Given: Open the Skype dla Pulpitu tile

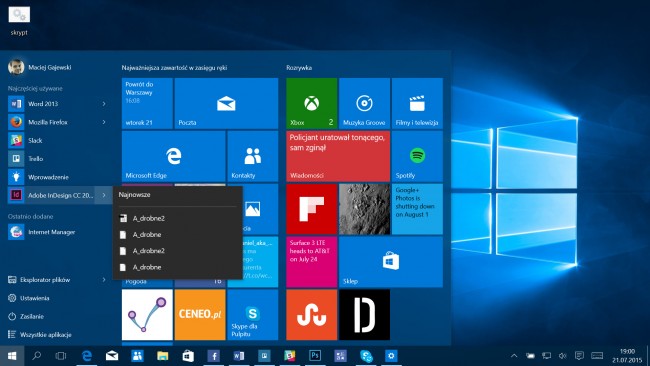Looking at the screenshot, I should click(252, 315).
